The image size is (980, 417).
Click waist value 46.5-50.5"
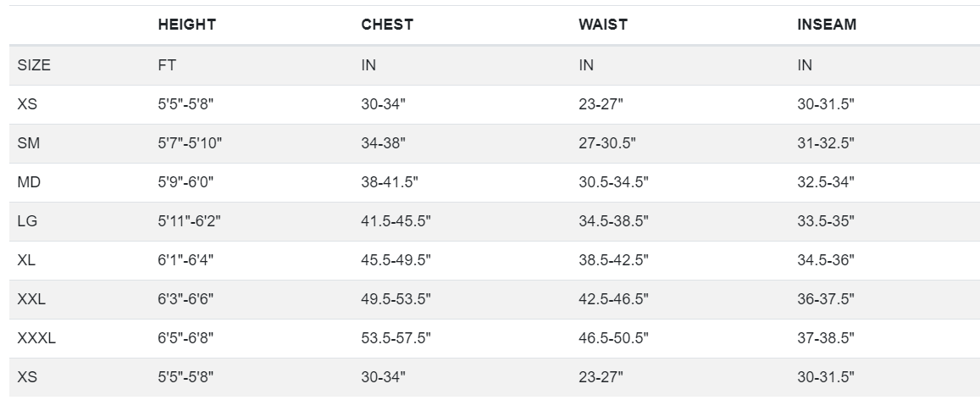pos(613,337)
